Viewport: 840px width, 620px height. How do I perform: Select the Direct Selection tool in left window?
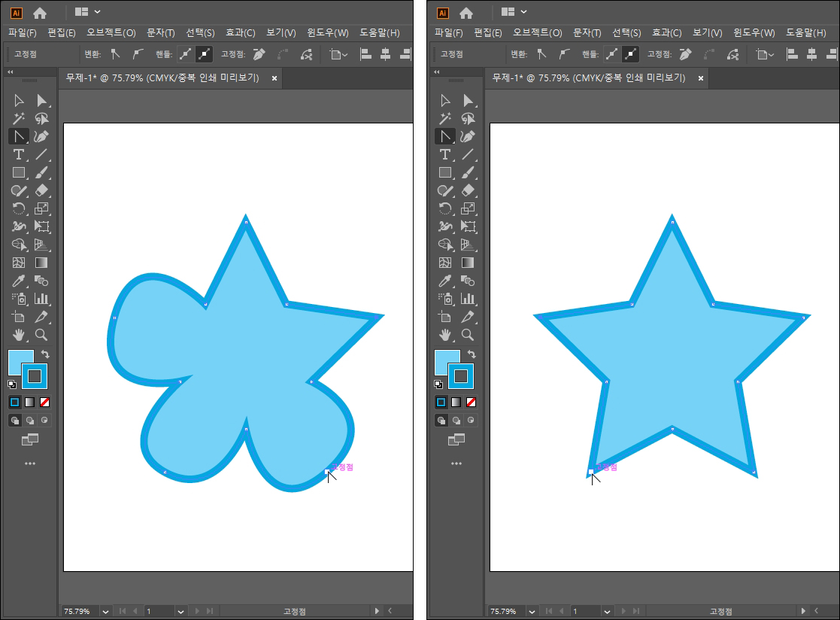coord(41,100)
